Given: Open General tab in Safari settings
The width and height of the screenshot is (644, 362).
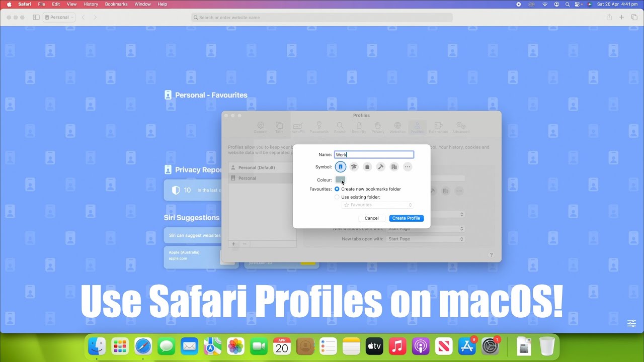Looking at the screenshot, I should coord(260,128).
